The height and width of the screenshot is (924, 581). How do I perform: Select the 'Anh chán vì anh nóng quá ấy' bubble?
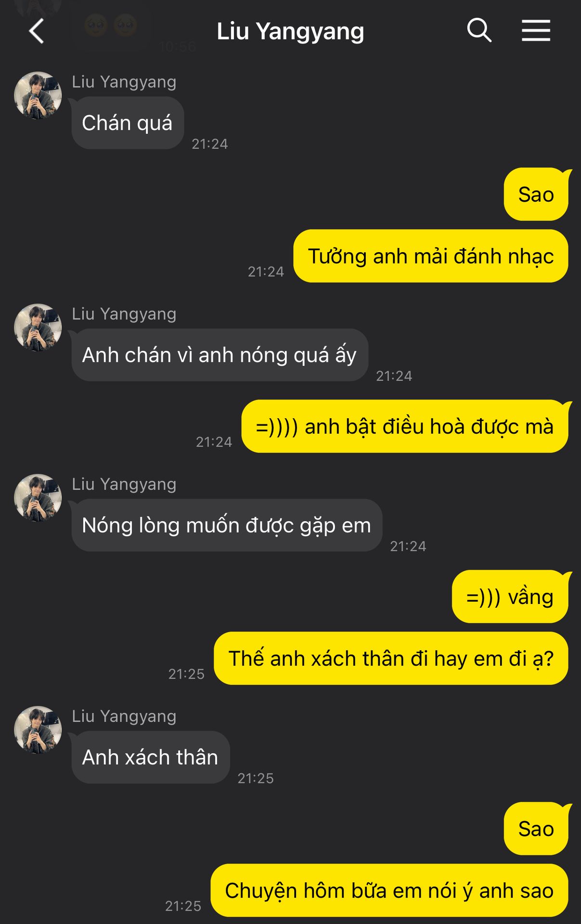(x=219, y=355)
